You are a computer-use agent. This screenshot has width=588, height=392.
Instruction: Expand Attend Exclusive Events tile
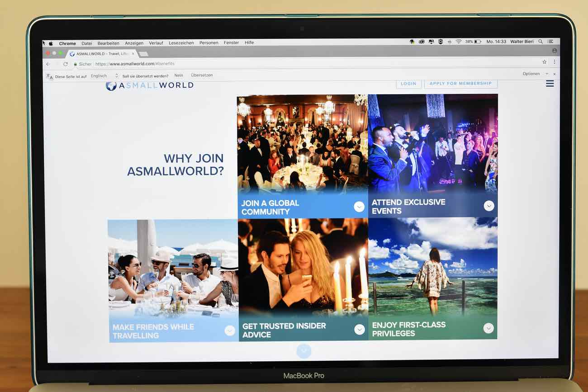[489, 206]
